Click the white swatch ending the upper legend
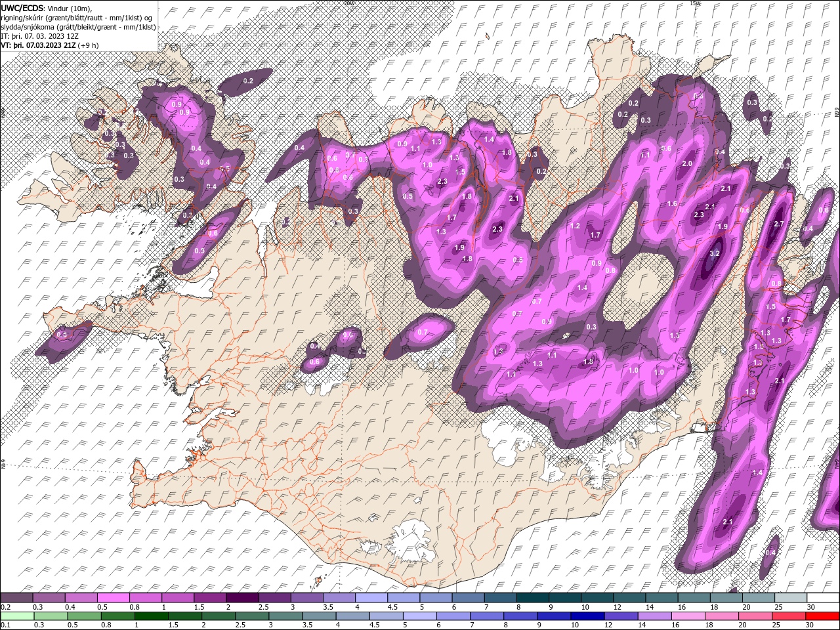The height and width of the screenshot is (630, 840). (822, 598)
